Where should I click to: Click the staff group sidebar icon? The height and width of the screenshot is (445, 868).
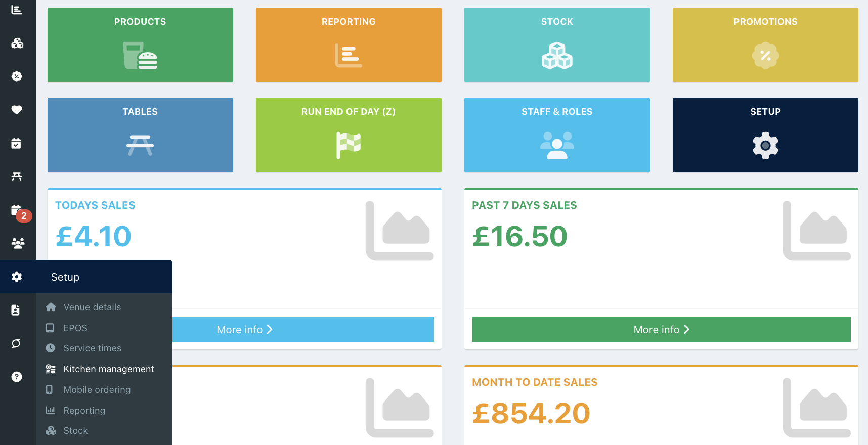pos(18,243)
